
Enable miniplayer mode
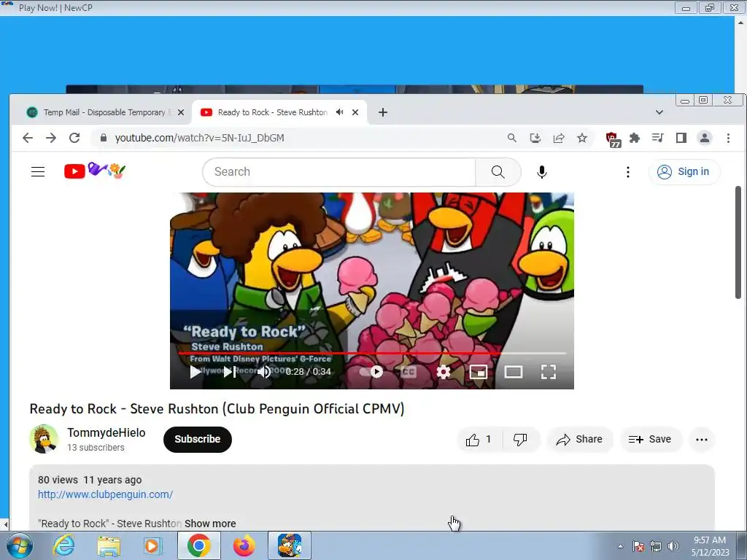(479, 372)
